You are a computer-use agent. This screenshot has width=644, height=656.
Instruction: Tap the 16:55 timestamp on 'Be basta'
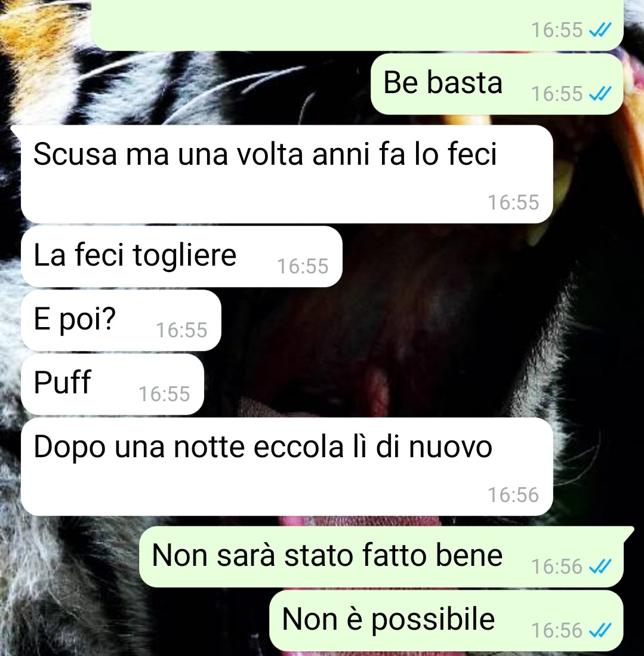pos(557,94)
